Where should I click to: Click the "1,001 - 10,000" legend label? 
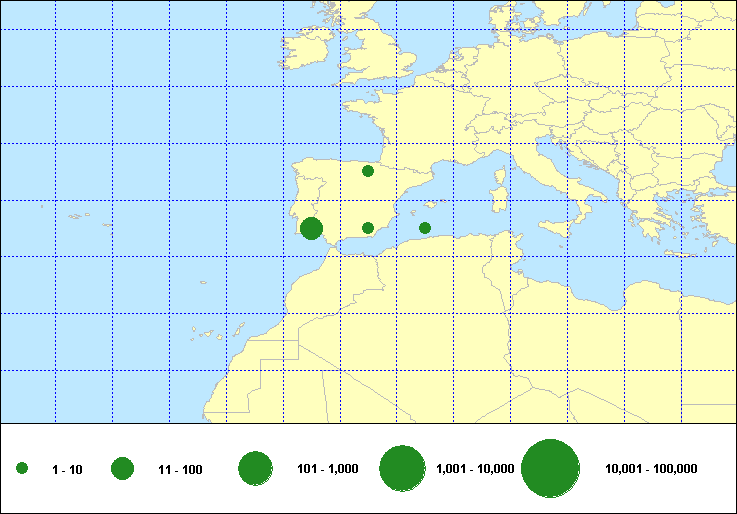click(475, 469)
